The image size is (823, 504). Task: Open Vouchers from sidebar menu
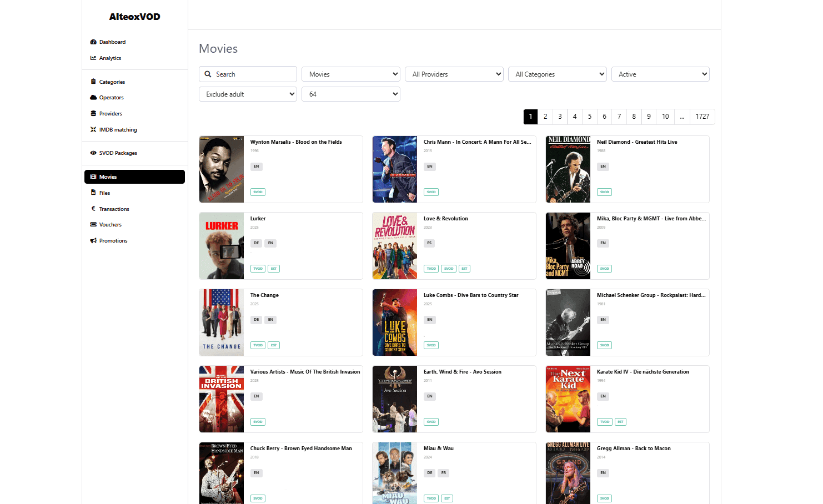pyautogui.click(x=110, y=225)
